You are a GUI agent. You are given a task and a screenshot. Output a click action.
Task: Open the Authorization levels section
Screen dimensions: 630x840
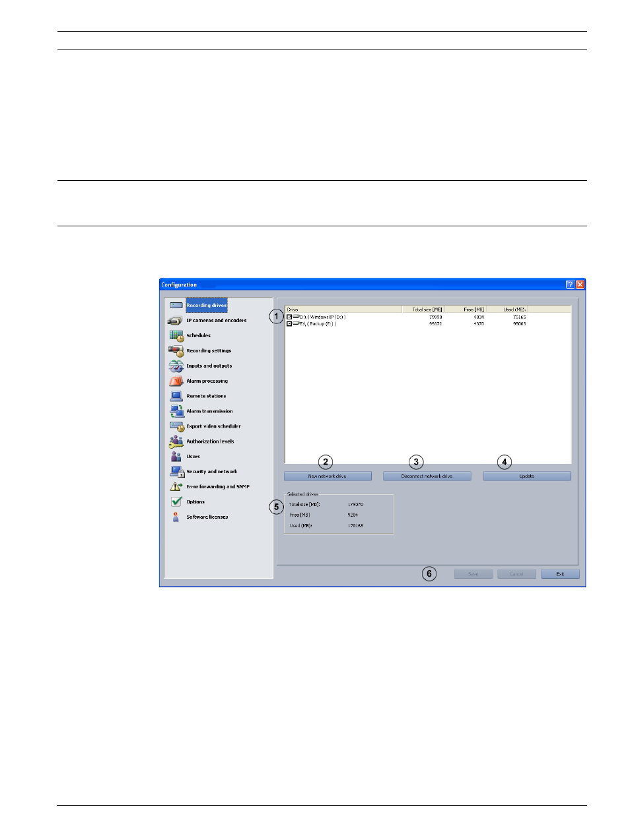pos(210,441)
